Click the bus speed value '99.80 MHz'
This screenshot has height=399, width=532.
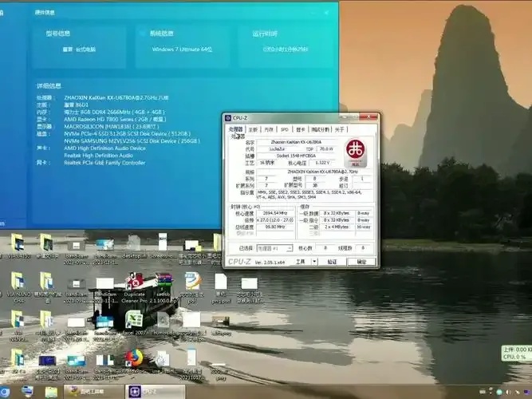pyautogui.click(x=275, y=227)
